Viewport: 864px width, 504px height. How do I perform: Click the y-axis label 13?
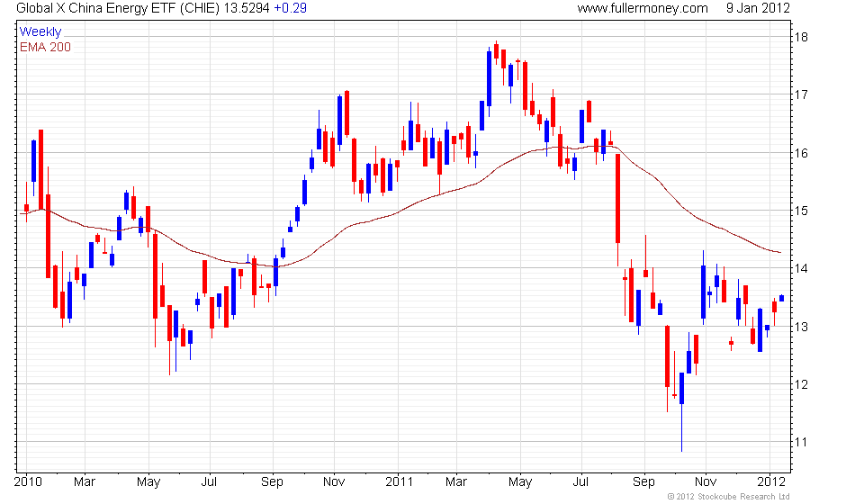coord(801,327)
